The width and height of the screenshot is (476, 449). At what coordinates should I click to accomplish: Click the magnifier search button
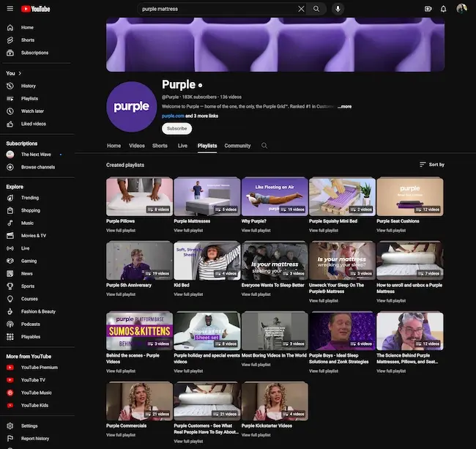tap(316, 9)
